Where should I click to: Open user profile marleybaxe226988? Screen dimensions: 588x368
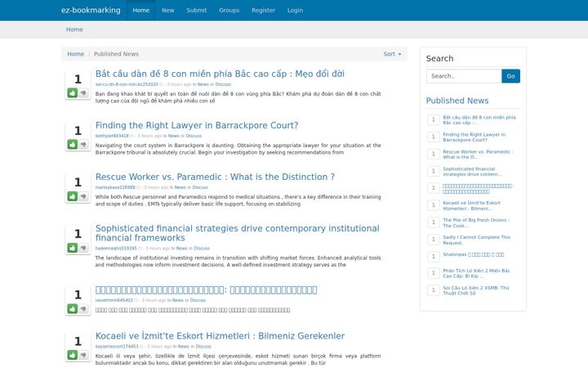[x=115, y=187]
